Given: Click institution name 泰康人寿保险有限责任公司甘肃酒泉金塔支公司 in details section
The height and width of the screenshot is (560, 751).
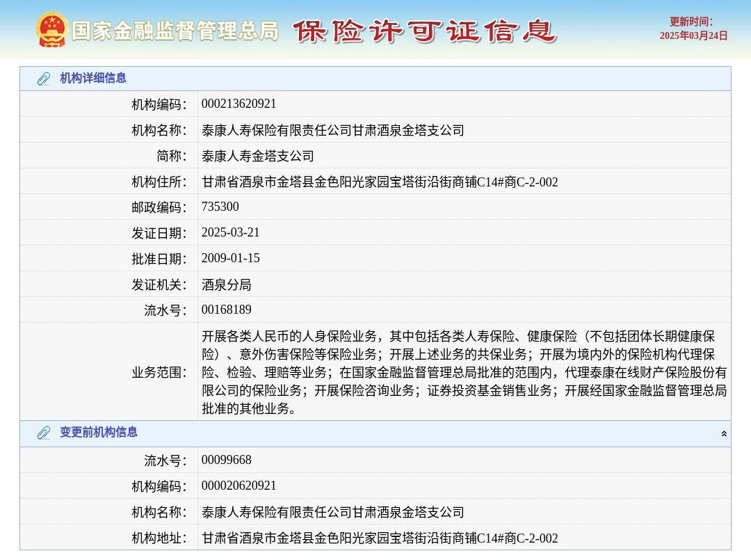Looking at the screenshot, I should coord(333,130).
